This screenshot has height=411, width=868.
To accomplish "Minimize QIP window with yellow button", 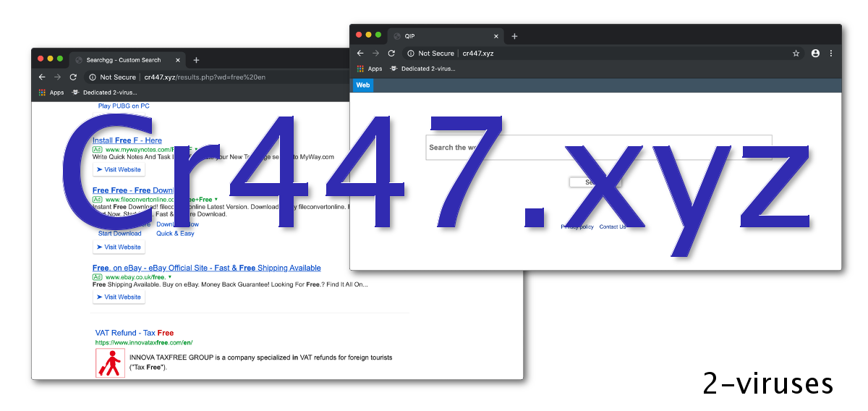I will click(x=368, y=35).
